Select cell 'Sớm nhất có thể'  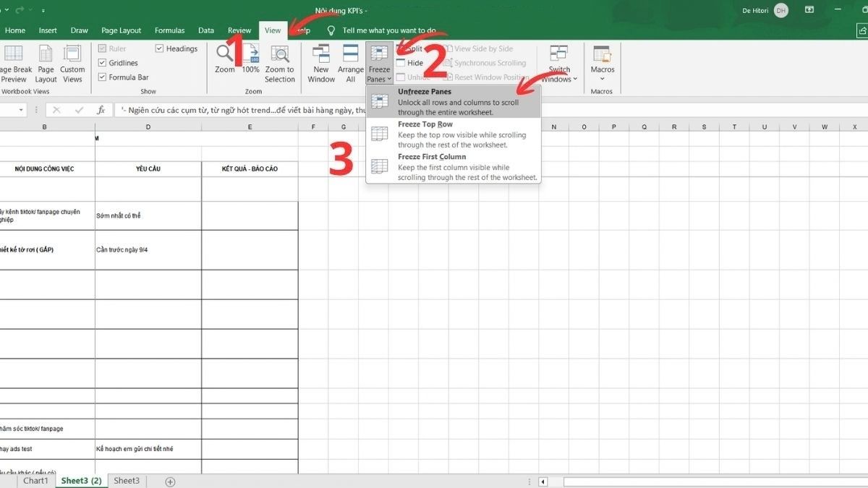point(148,215)
